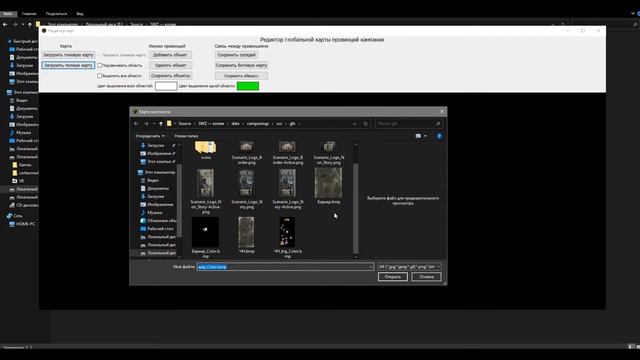Change the view mode icon in dialog
Screen dimensions: 640x360
pyautogui.click(x=418, y=136)
